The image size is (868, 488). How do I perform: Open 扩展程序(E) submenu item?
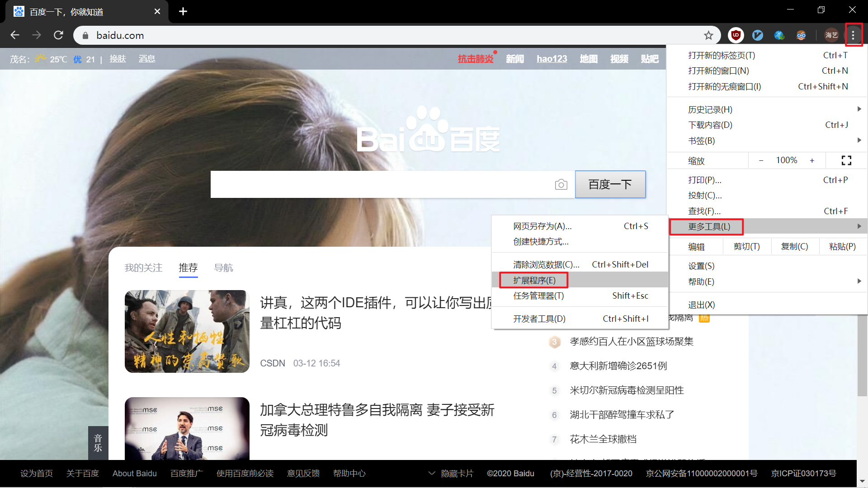580,280
